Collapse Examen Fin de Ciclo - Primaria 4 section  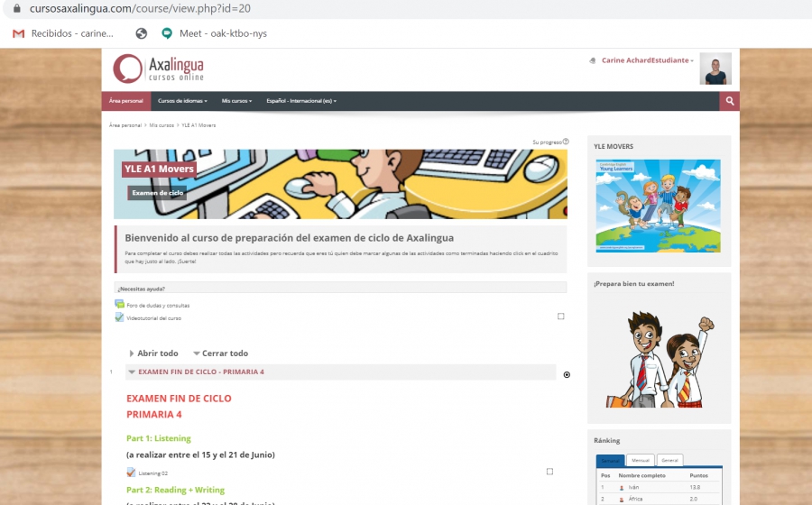[x=340, y=372]
